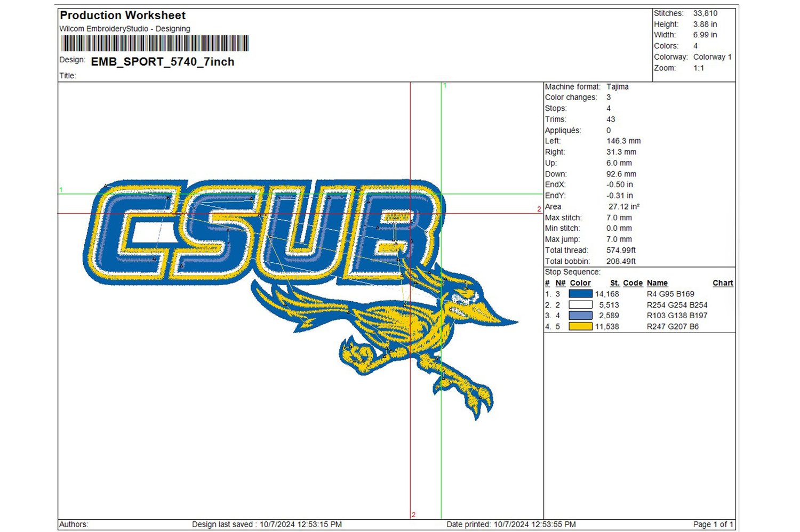Click the "Code" column header

coord(633,284)
